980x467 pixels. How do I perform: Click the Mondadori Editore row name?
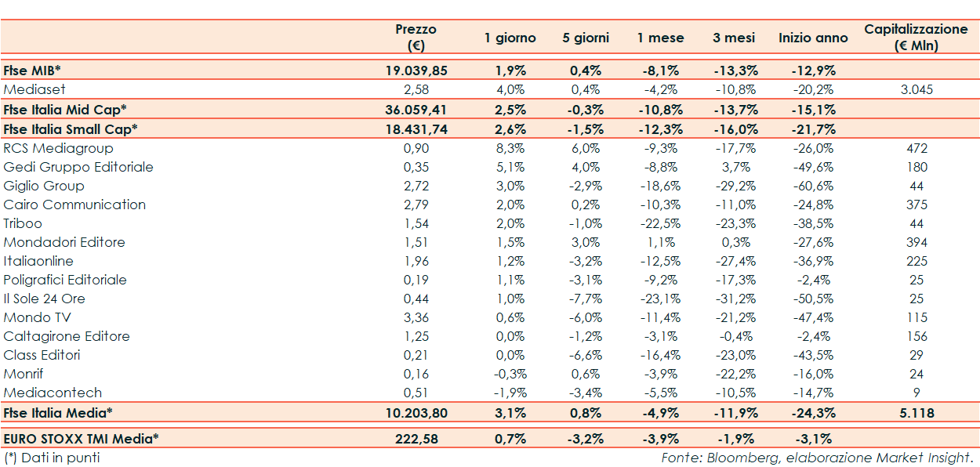[64, 242]
